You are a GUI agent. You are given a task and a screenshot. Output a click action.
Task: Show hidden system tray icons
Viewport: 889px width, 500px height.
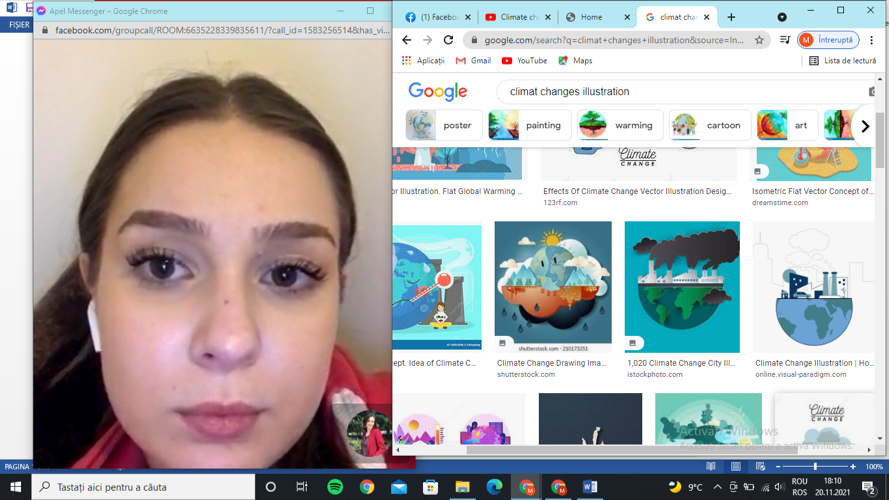717,487
